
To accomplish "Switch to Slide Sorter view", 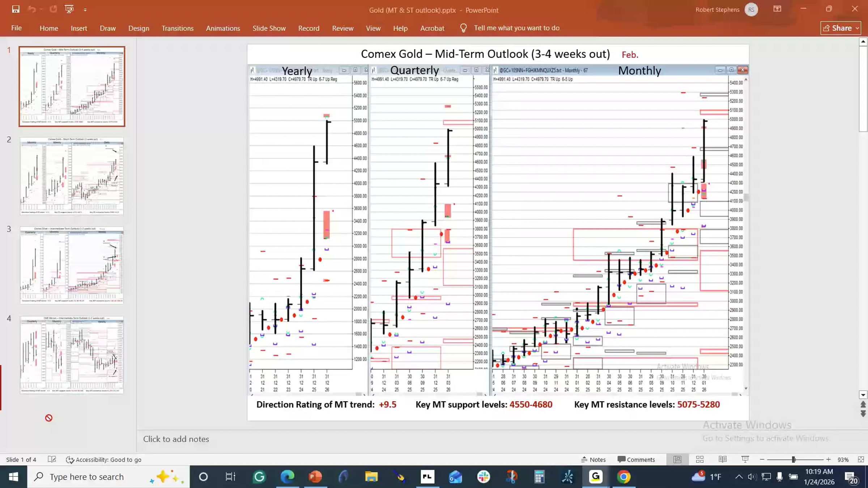I will pos(700,459).
